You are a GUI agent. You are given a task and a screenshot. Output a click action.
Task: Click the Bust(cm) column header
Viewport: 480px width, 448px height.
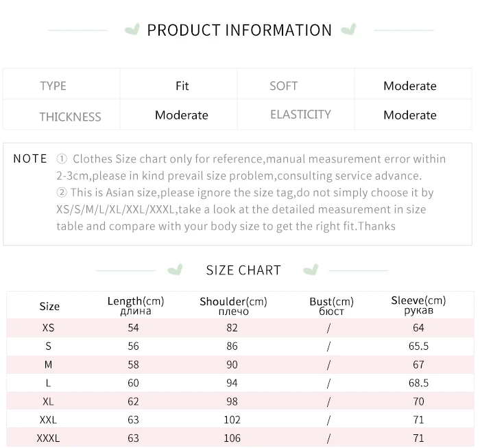click(x=331, y=306)
